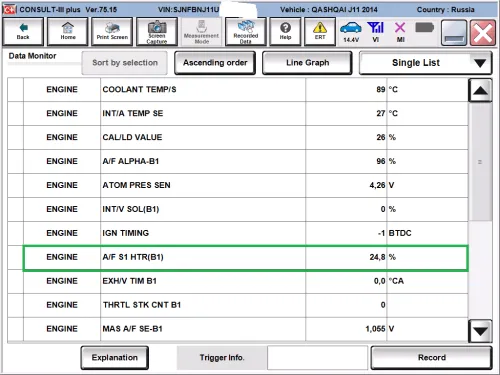
Task: Open Explanation for selected item
Action: coord(115,358)
